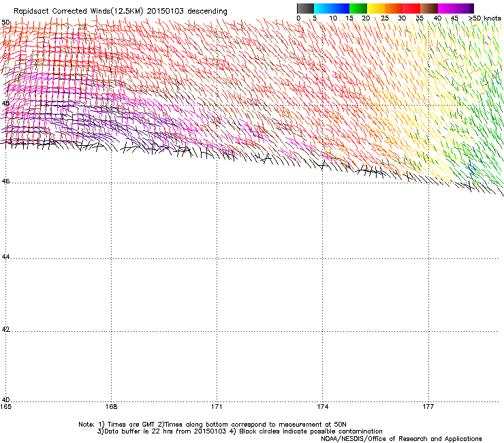Click the latitude label '48'
Viewport: 504px width, 443px height.
pyautogui.click(x=5, y=104)
